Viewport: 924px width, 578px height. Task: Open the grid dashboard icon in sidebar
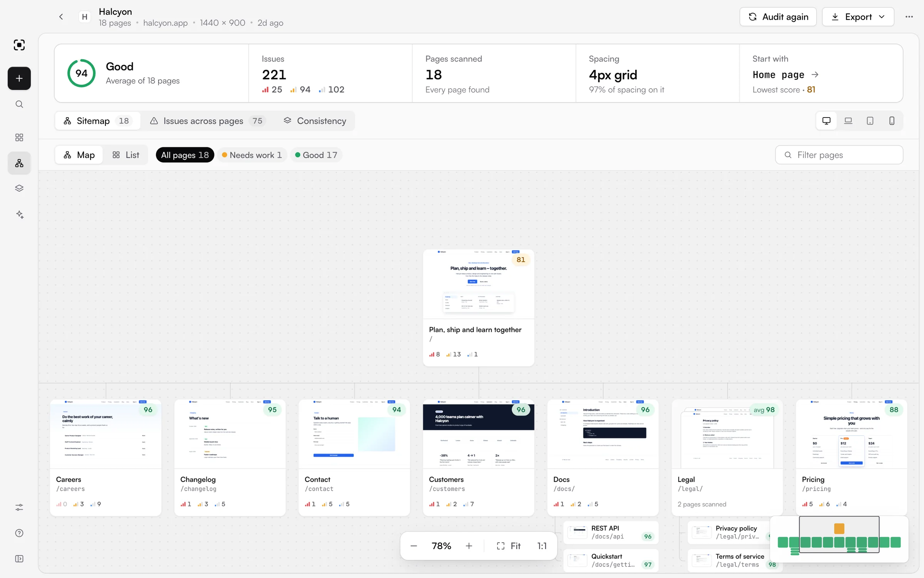pos(19,137)
